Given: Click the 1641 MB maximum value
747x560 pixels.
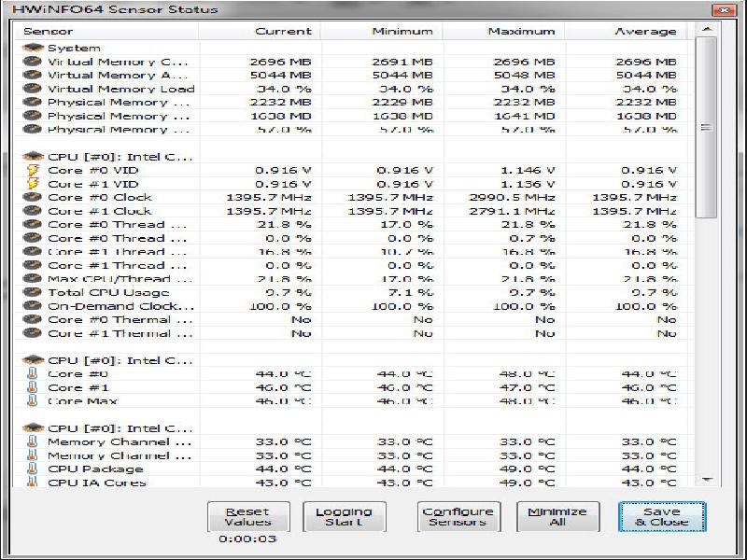Looking at the screenshot, I should coord(524,116).
